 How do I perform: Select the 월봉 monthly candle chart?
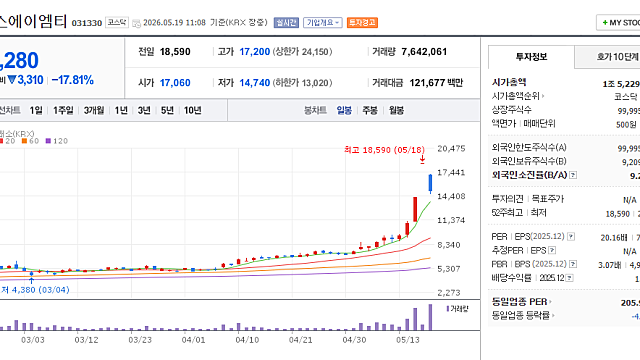396,110
